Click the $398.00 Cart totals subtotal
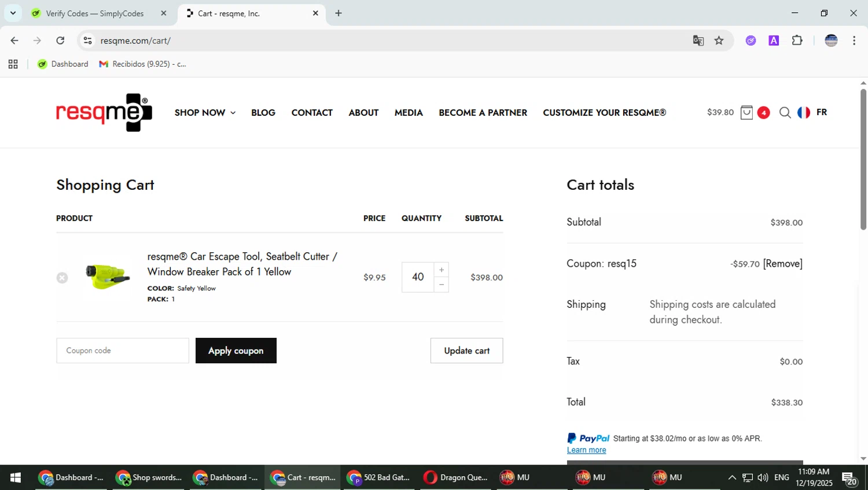 click(786, 223)
